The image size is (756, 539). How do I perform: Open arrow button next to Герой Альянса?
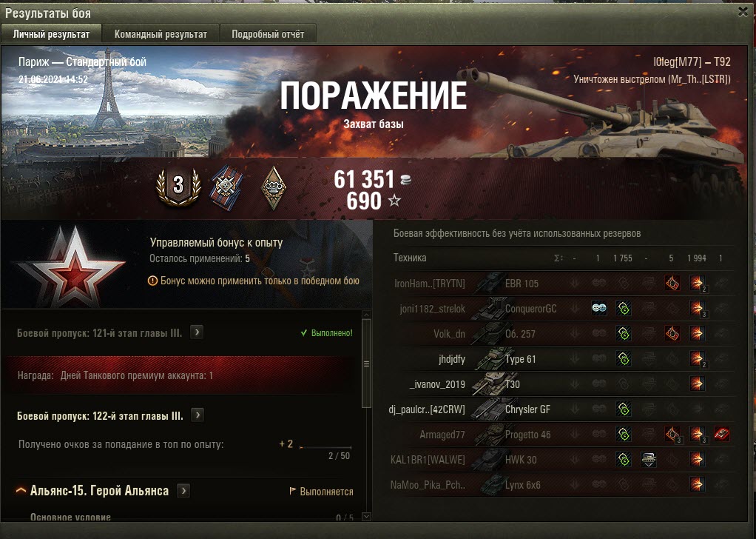click(183, 491)
